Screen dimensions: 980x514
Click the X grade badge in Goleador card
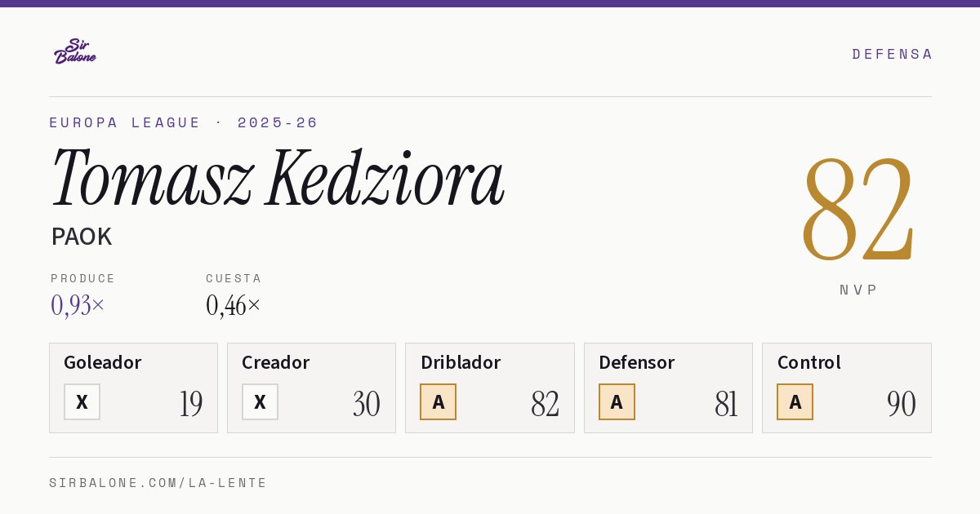click(82, 402)
